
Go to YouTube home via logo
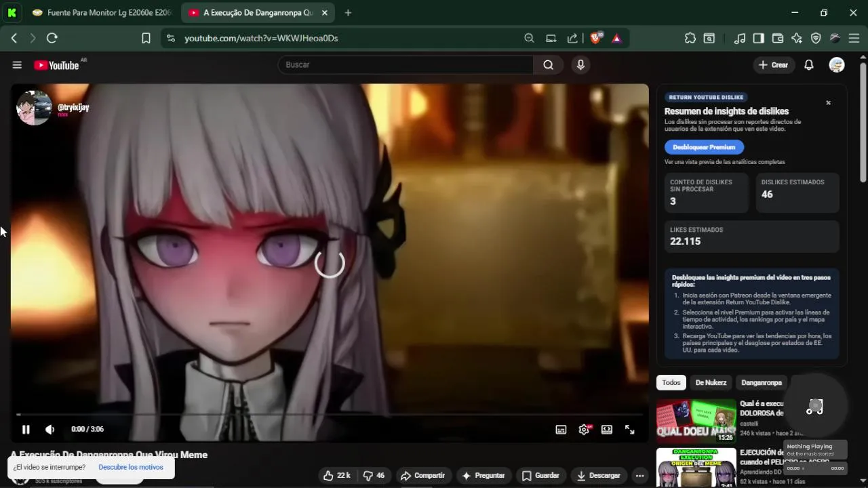click(x=56, y=65)
